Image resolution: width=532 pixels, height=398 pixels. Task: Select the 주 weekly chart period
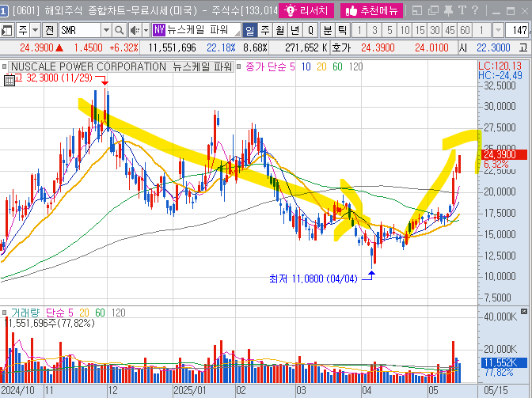coord(265,31)
